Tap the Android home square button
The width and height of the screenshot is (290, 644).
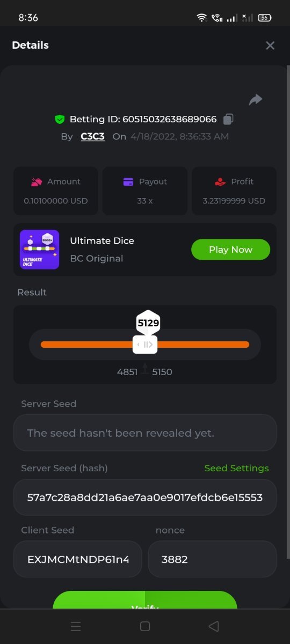point(144,626)
